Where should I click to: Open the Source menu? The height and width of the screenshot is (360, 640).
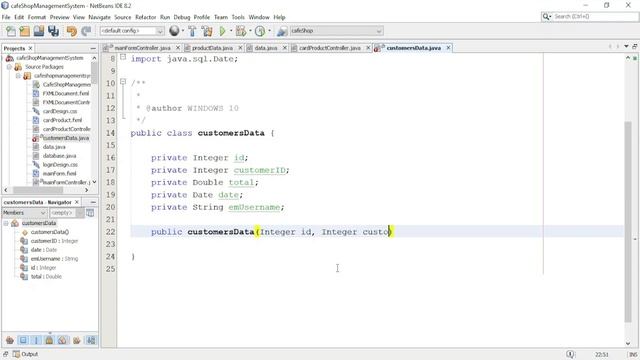(x=123, y=17)
